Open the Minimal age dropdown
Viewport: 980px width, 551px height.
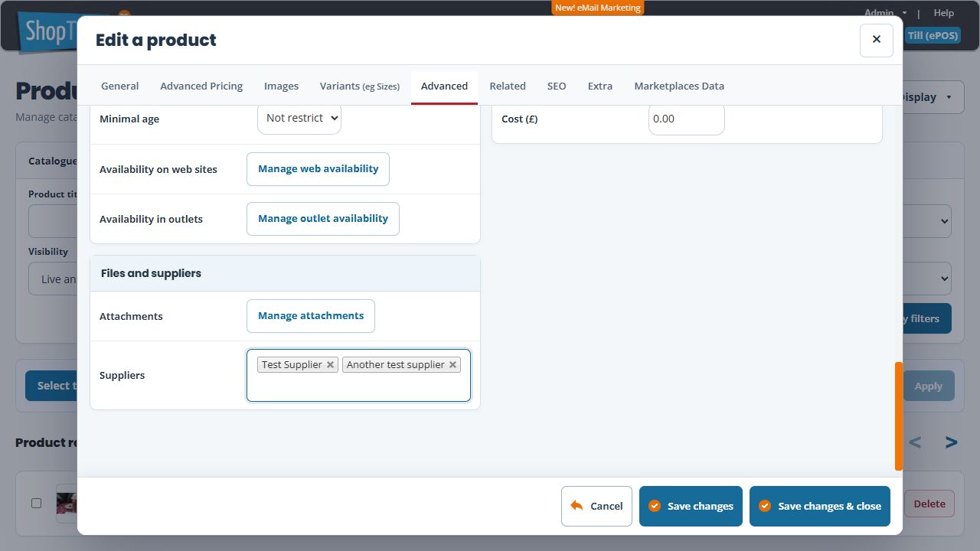(299, 118)
